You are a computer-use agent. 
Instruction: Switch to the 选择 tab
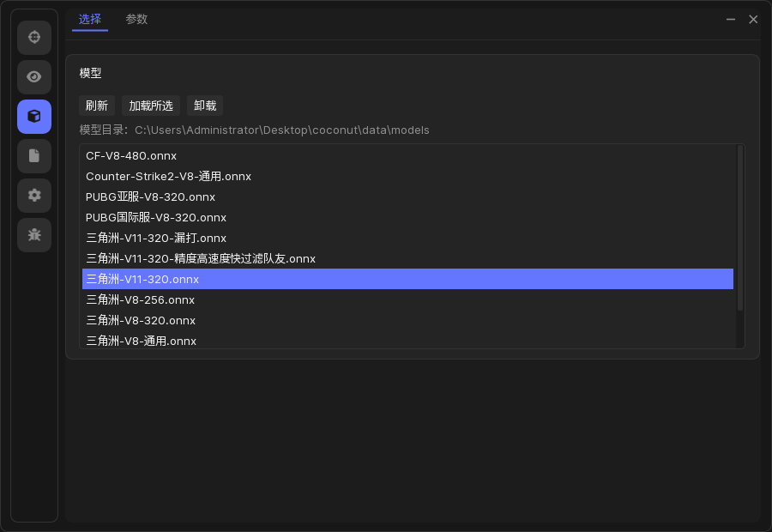[89, 19]
